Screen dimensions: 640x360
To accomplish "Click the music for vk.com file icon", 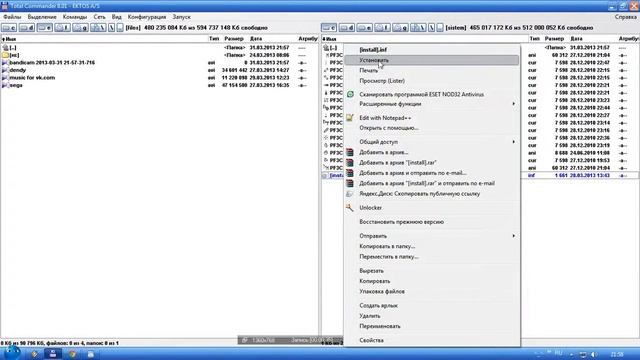I will (x=5, y=78).
